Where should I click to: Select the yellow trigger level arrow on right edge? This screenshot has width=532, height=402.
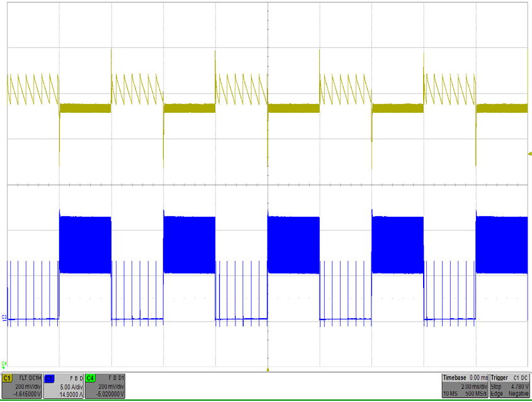pyautogui.click(x=529, y=153)
